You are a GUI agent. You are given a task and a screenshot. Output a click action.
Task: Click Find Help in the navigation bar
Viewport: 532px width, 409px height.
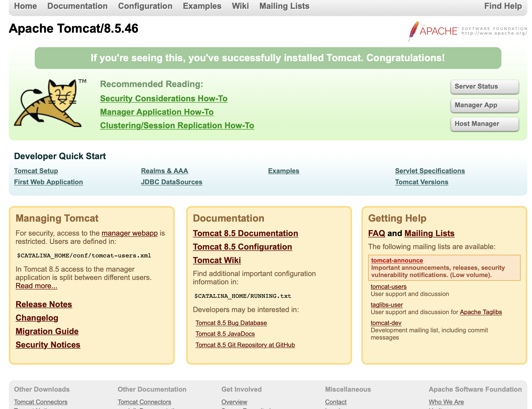tap(503, 6)
